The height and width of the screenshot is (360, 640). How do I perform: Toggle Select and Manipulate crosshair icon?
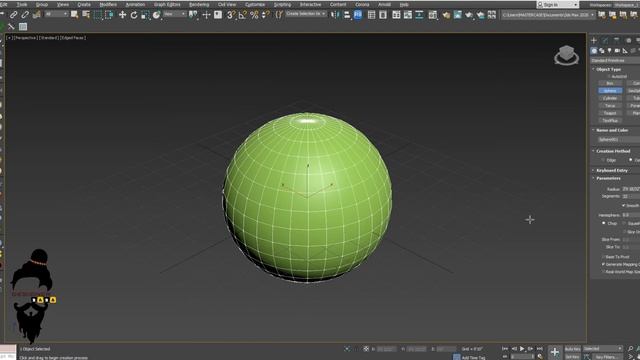point(206,15)
